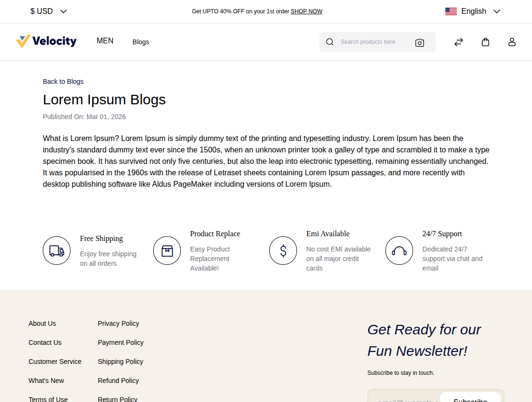Open the MEN menu
Viewport: 532px width, 402px height.
[x=105, y=41]
